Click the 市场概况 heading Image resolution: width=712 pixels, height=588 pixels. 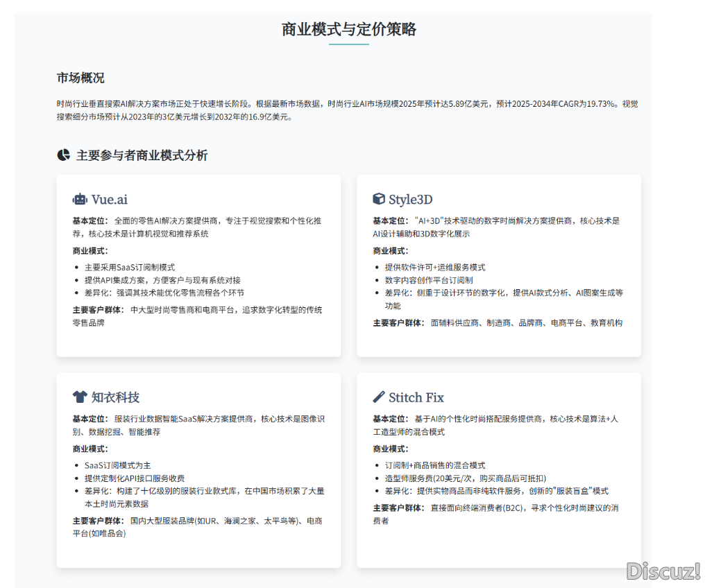[80, 78]
